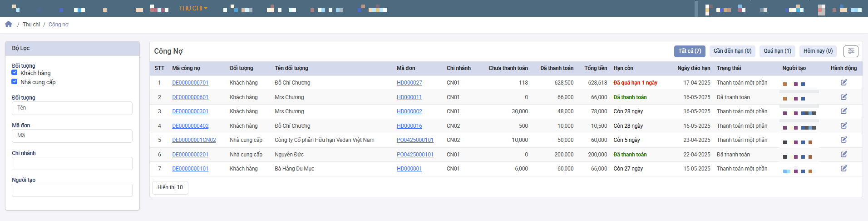Edit debt row DE0000000402

(x=843, y=126)
